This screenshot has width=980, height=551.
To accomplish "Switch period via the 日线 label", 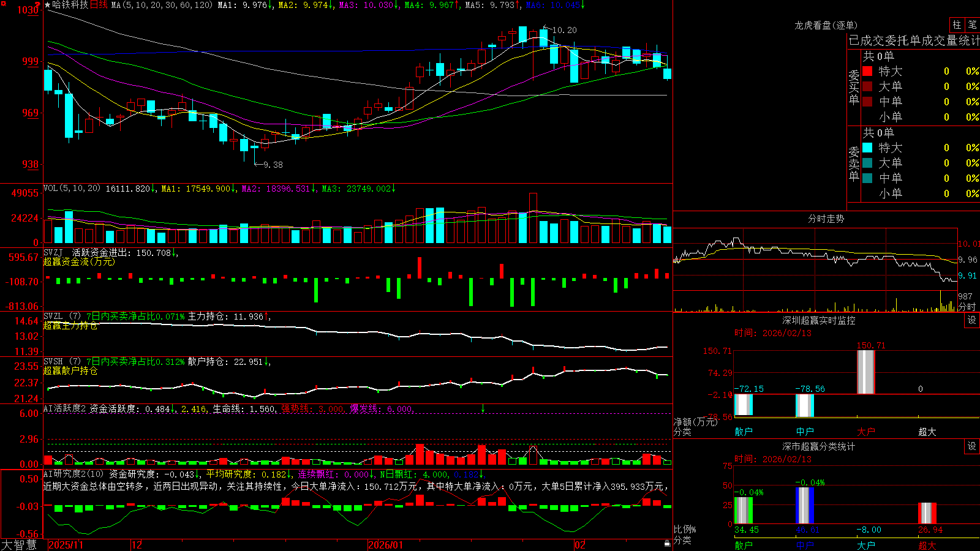I will click(x=99, y=5).
